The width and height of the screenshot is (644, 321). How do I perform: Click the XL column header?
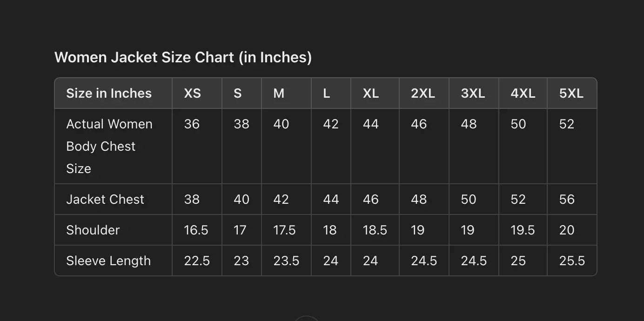click(370, 94)
